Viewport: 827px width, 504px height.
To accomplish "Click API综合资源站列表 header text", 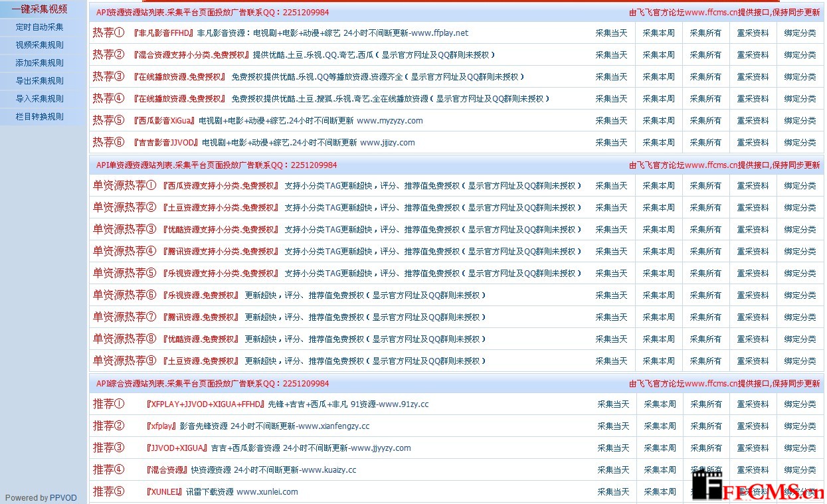I will coord(213,384).
